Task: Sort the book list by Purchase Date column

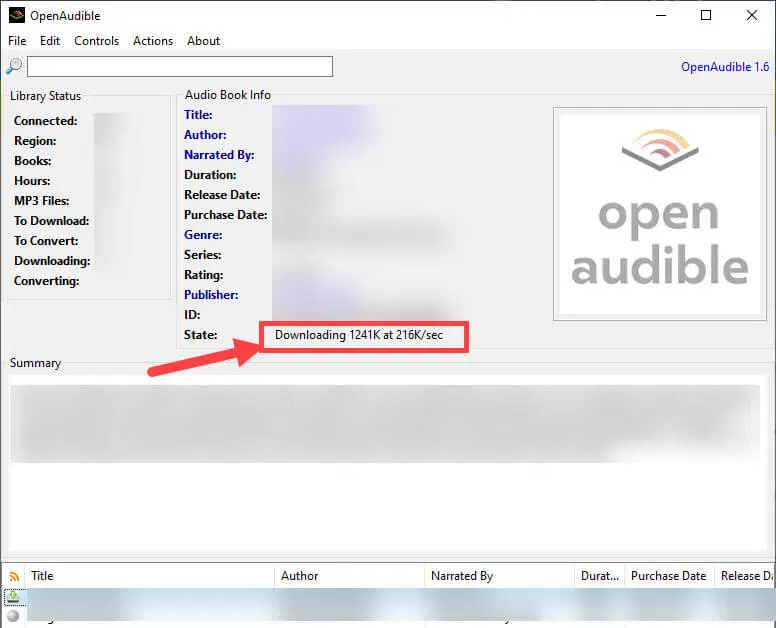Action: pos(668,576)
